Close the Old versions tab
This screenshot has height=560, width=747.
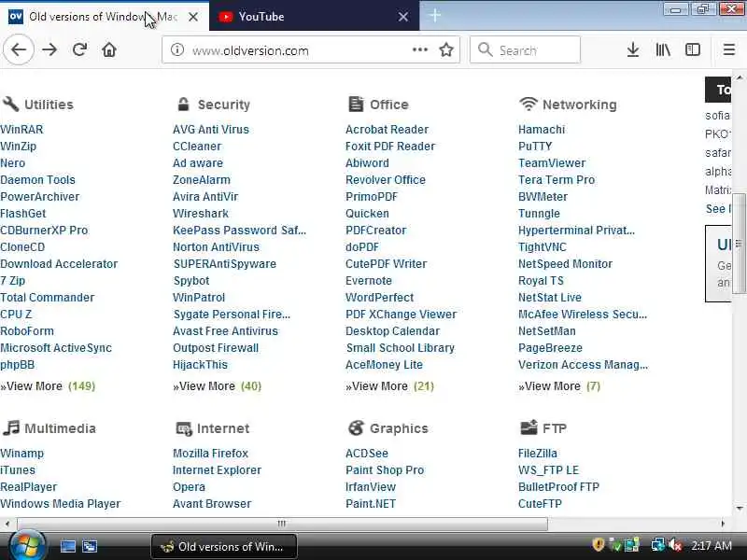[193, 17]
